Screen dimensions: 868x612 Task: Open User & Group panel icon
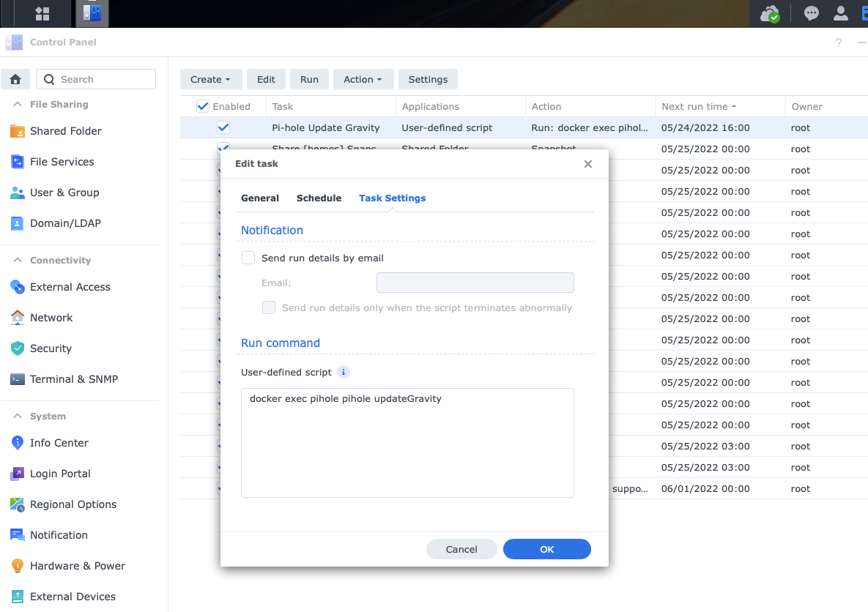(17, 193)
